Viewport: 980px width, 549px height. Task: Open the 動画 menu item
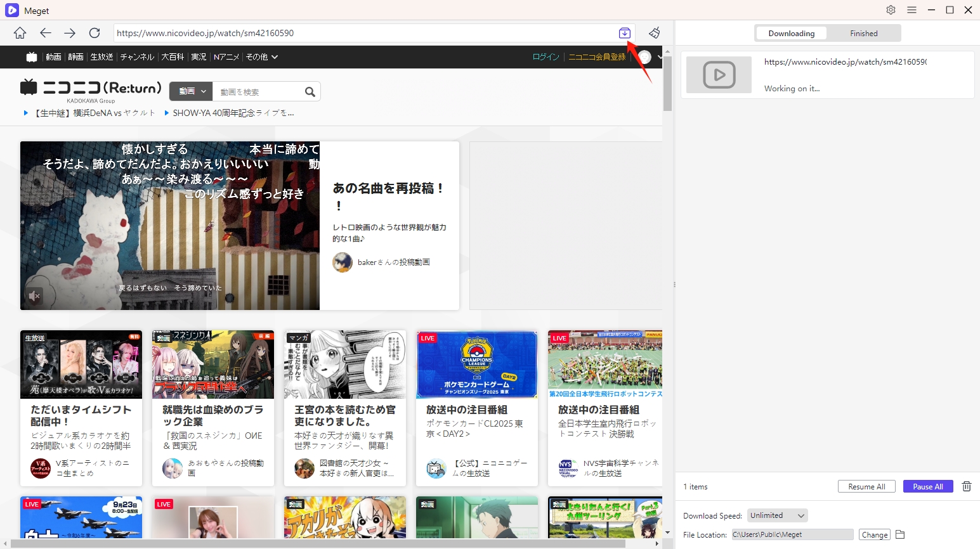click(x=53, y=57)
